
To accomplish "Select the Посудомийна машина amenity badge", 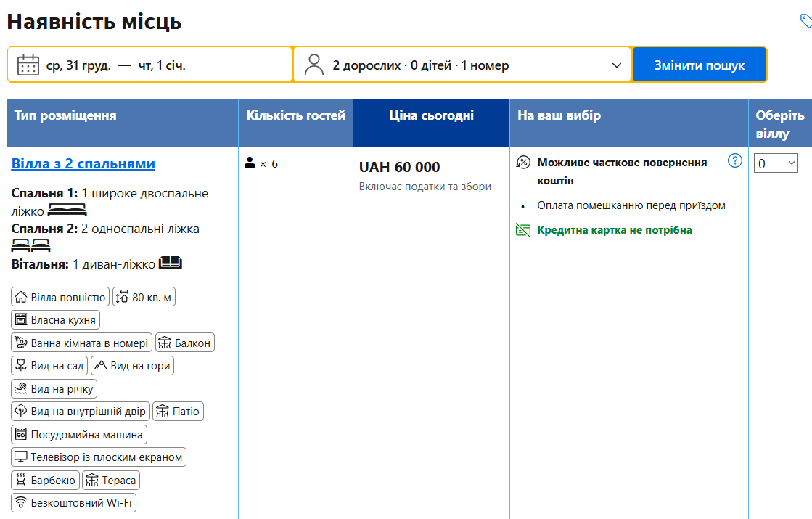I will click(80, 435).
